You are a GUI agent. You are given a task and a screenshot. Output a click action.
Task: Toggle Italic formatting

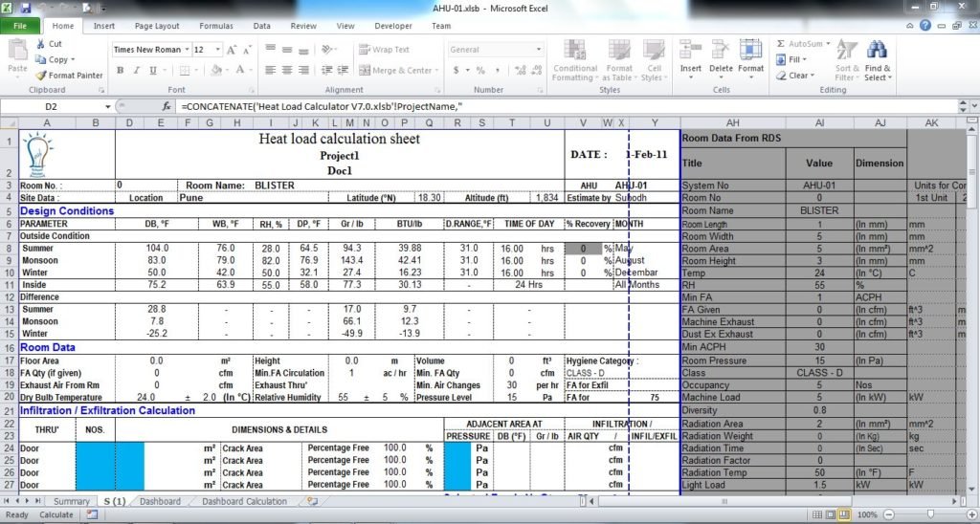(x=137, y=70)
